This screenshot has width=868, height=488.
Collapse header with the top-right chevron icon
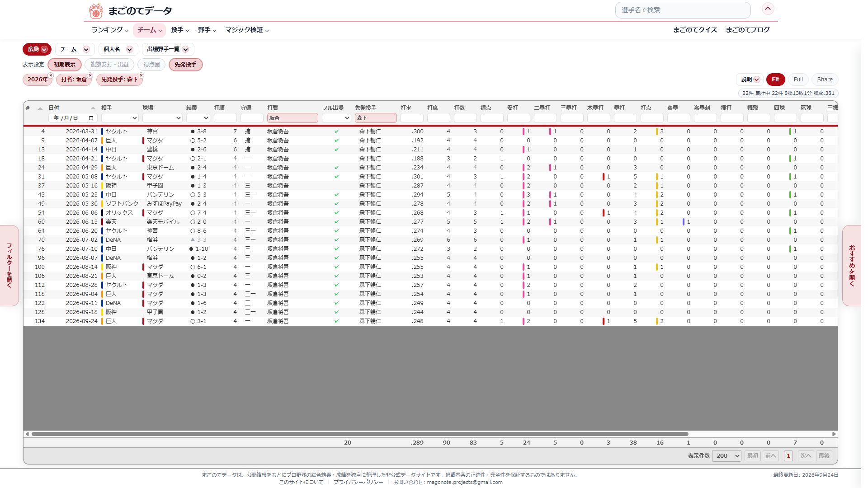[x=768, y=9]
